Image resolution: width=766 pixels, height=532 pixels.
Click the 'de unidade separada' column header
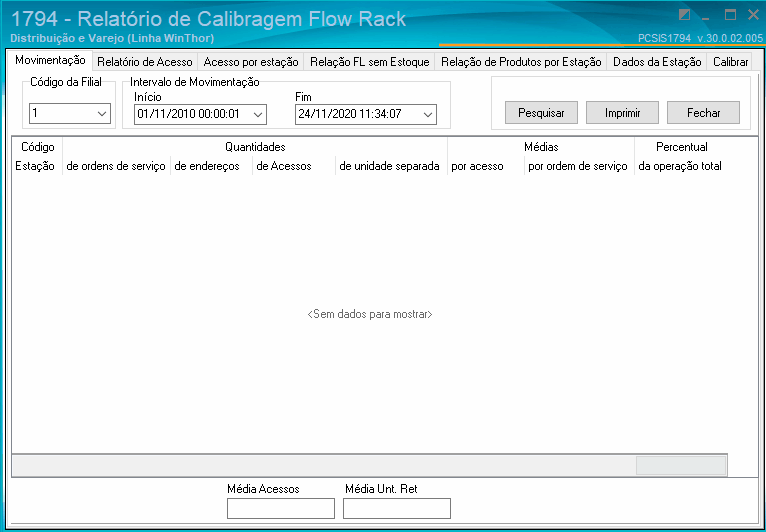pos(391,166)
